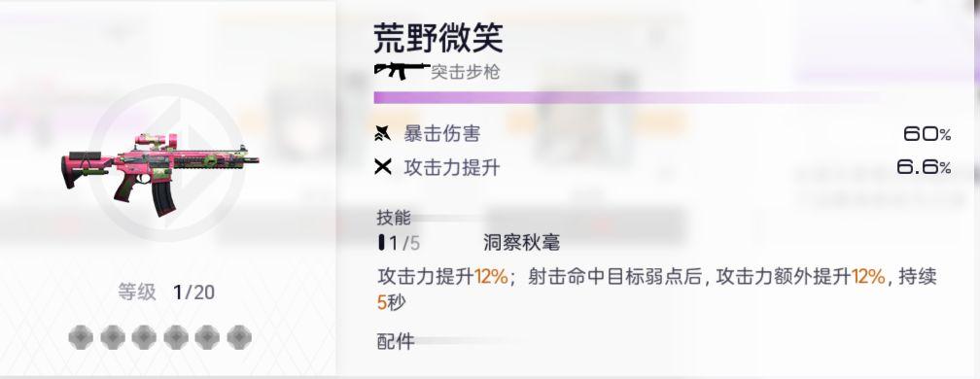The height and width of the screenshot is (379, 980).
Task: Select the last star slot in the row
Action: pos(239,337)
